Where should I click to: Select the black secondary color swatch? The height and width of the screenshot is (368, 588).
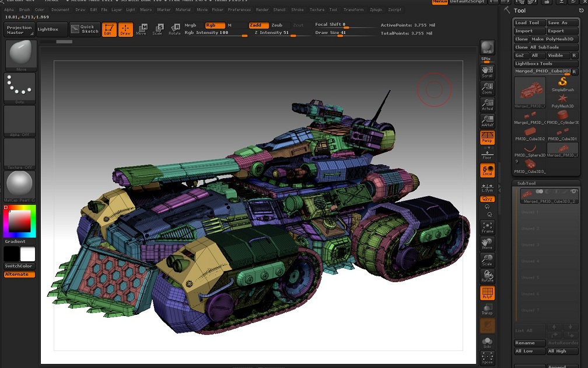click(x=12, y=254)
